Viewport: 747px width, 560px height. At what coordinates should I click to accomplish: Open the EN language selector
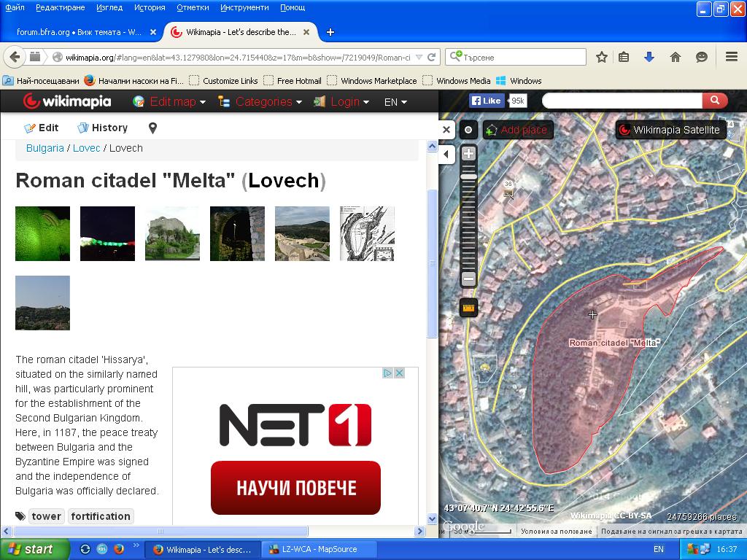point(395,102)
